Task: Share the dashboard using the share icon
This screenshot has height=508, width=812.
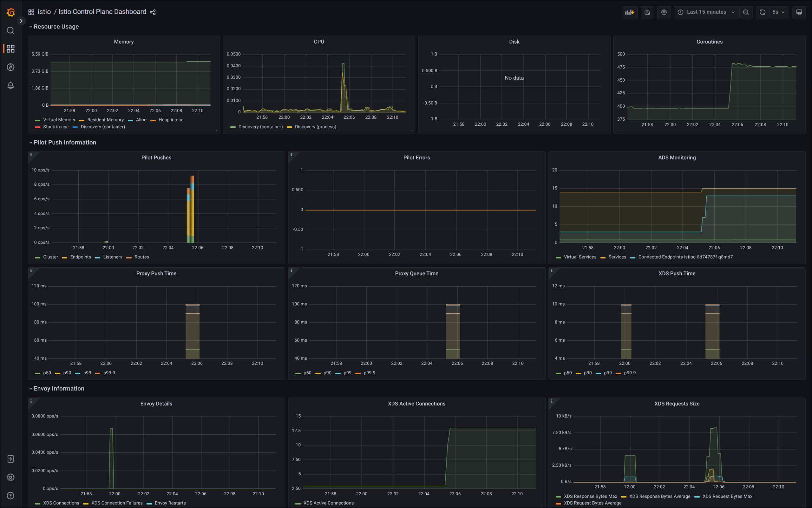Action: coord(153,12)
